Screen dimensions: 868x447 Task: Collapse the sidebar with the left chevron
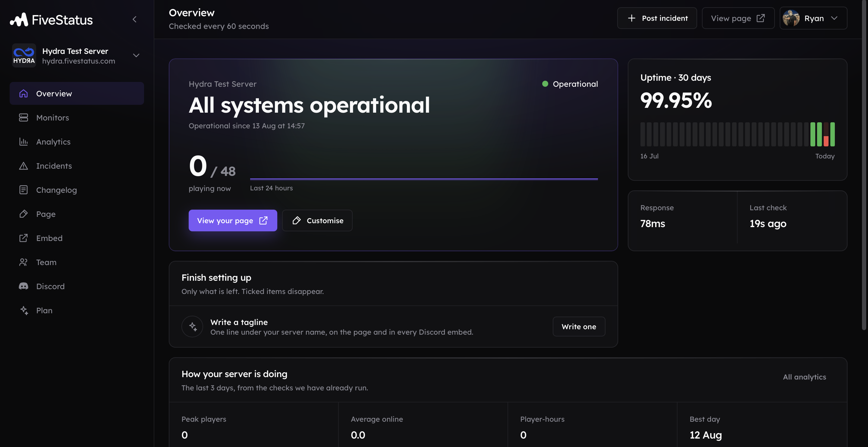click(134, 19)
